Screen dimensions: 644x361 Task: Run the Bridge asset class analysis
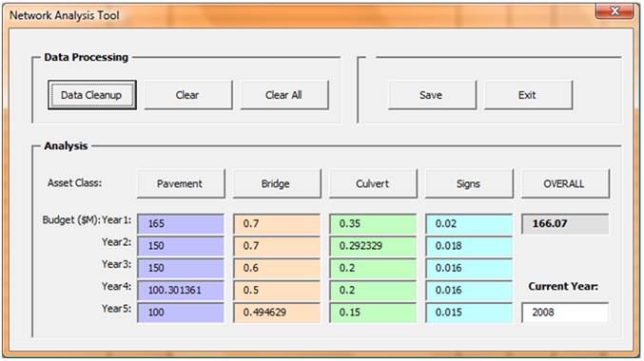pyautogui.click(x=277, y=183)
